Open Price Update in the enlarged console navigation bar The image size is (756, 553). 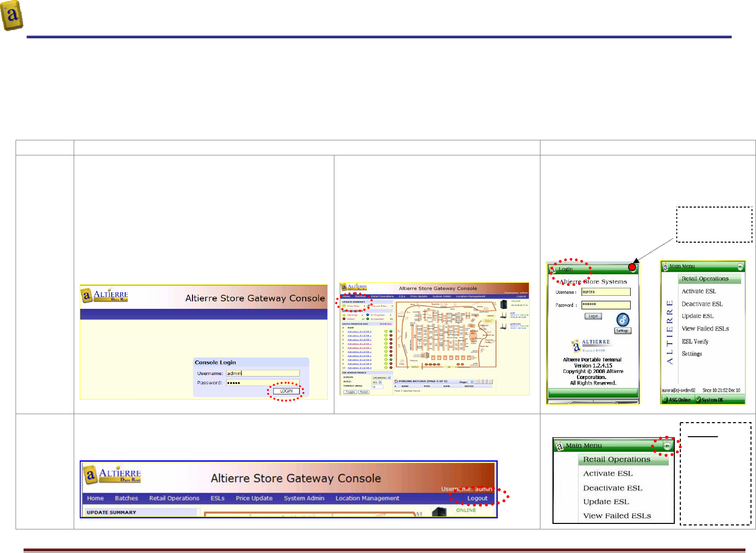point(254,498)
